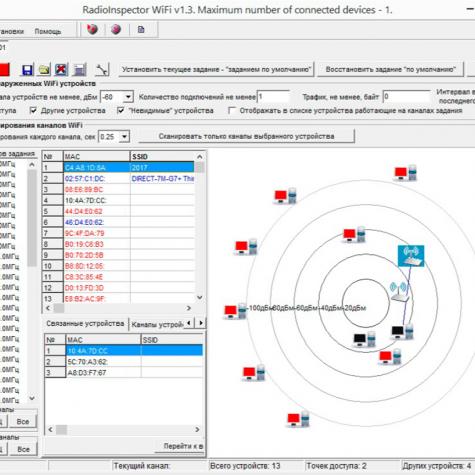Click the Трафик, не менее, байт field
The image size is (475, 475).
pyautogui.click(x=407, y=97)
